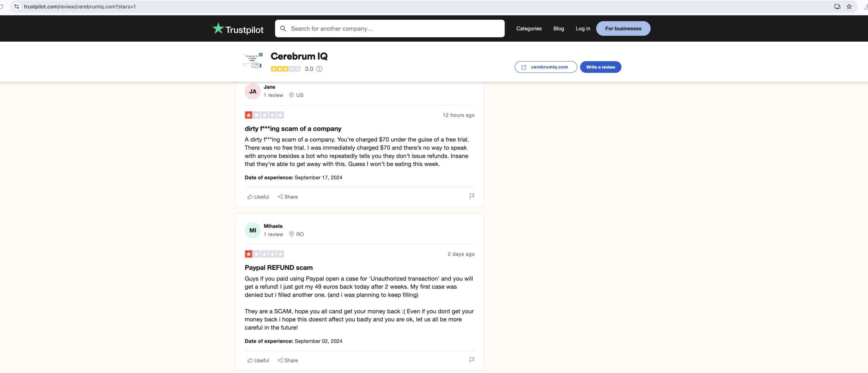Open the Categories menu
Viewport: 868px width, 373px height.
coord(529,28)
